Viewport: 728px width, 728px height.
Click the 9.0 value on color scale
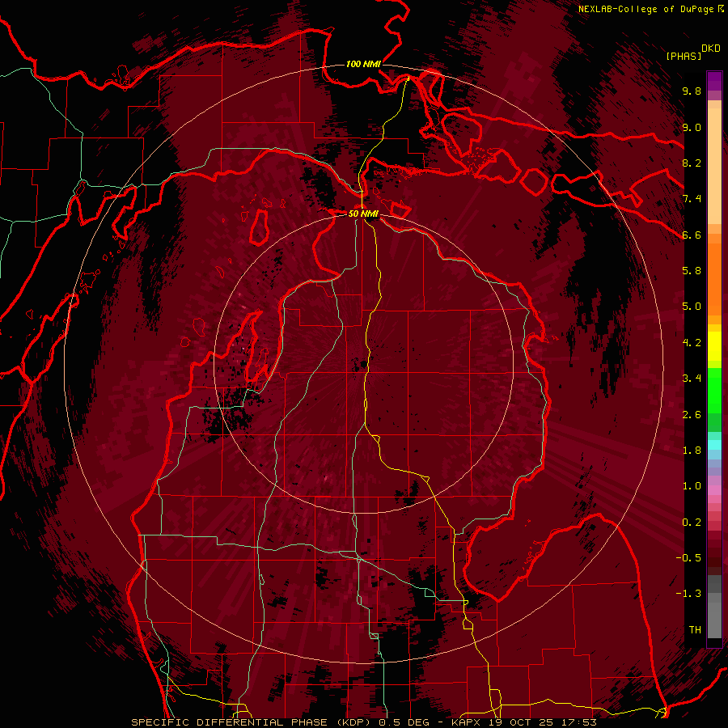[692, 127]
